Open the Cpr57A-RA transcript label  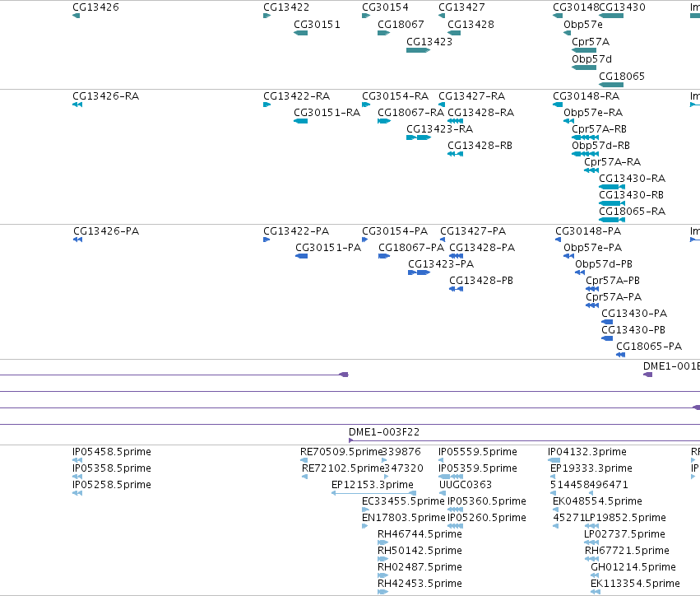[x=613, y=162]
